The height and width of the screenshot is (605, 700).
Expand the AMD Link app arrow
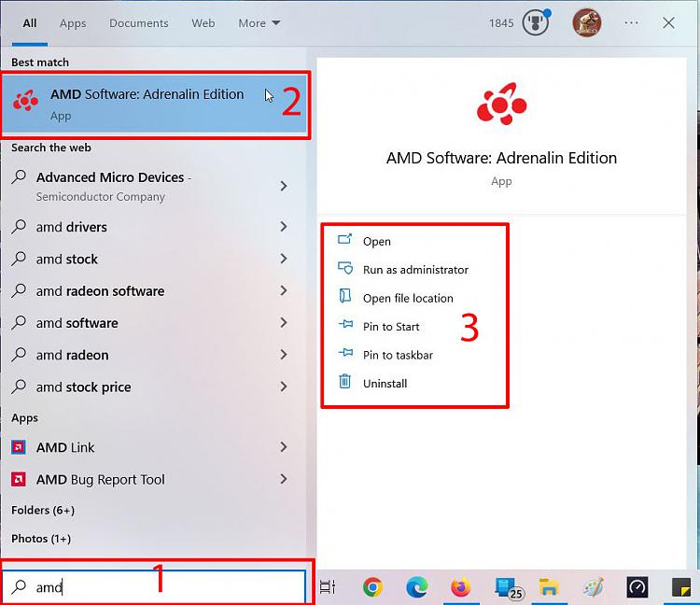pos(284,447)
